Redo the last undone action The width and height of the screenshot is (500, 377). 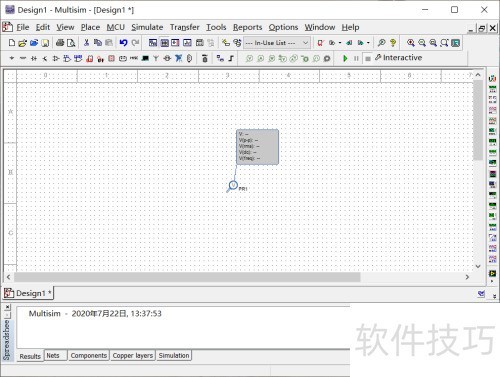pos(135,43)
